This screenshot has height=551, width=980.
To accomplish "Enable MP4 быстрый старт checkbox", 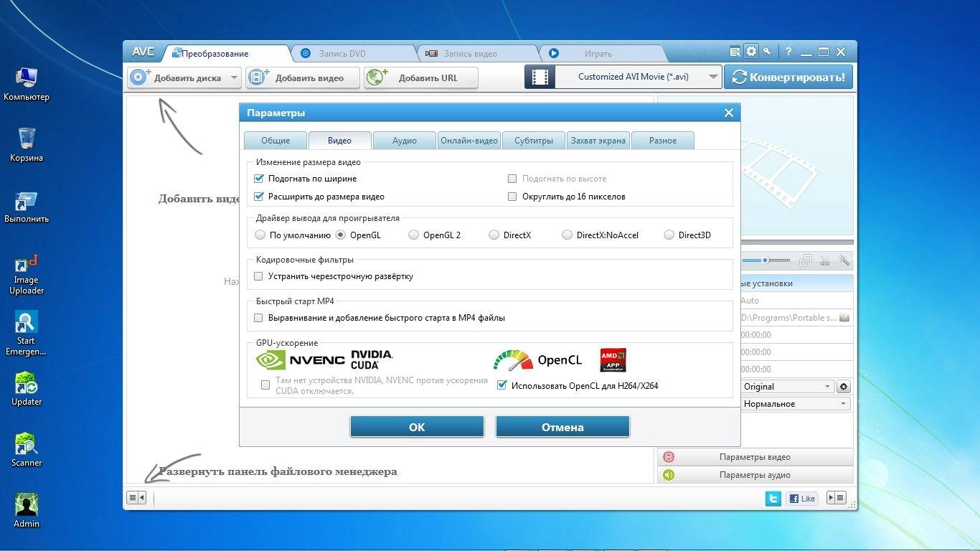I will (259, 318).
